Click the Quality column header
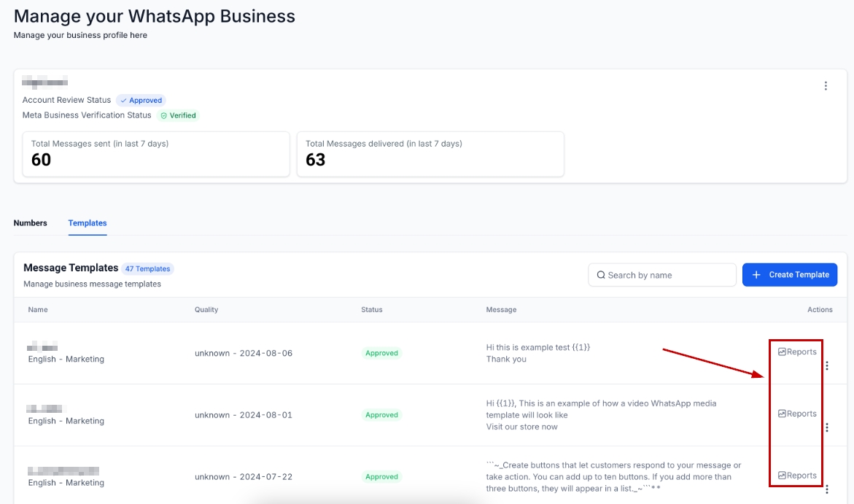The height and width of the screenshot is (504, 854). click(206, 310)
